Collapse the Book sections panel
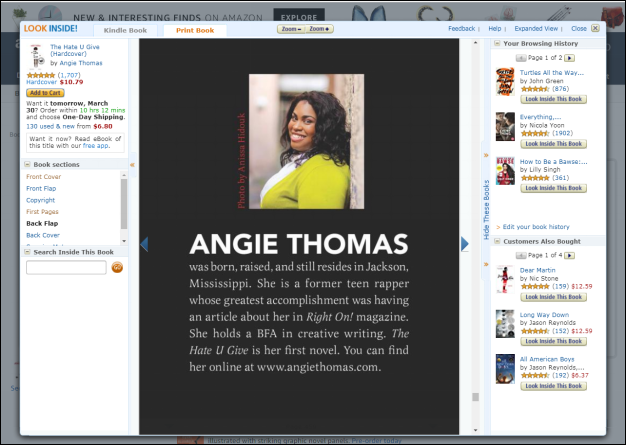The width and height of the screenshot is (626, 446). pos(27,164)
